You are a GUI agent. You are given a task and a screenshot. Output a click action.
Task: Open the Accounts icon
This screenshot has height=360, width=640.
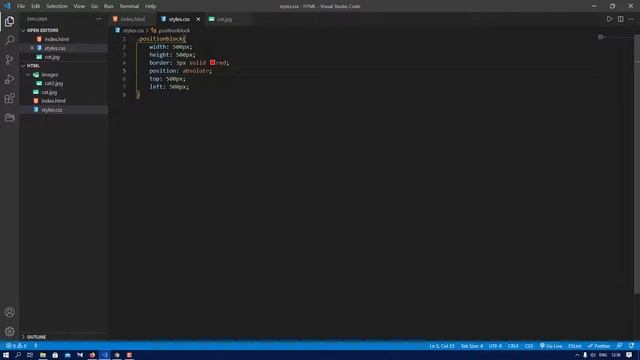click(x=9, y=312)
